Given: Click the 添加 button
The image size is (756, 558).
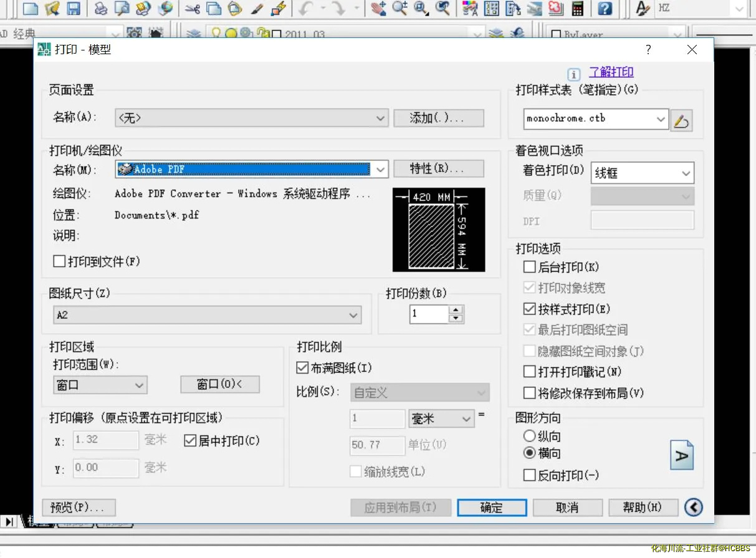Looking at the screenshot, I should pos(439,118).
